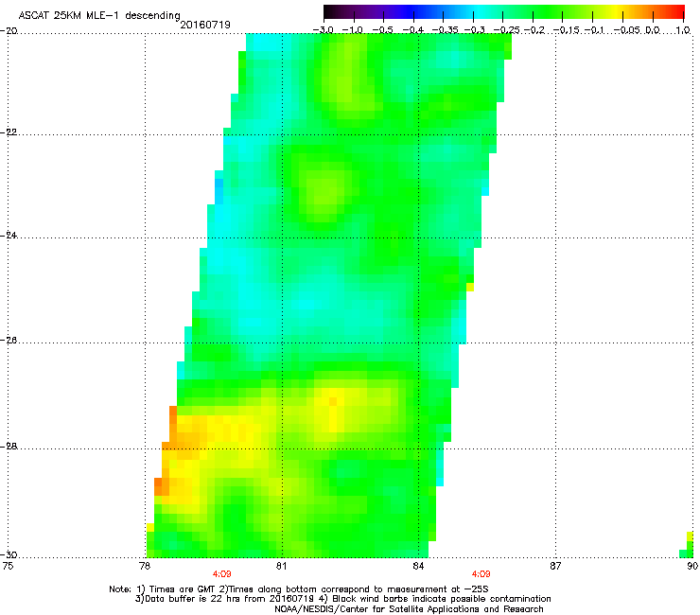Viewport: 700px width, 615px height.
Task: Click the colorbar label '-0.2'
Action: pos(534,30)
